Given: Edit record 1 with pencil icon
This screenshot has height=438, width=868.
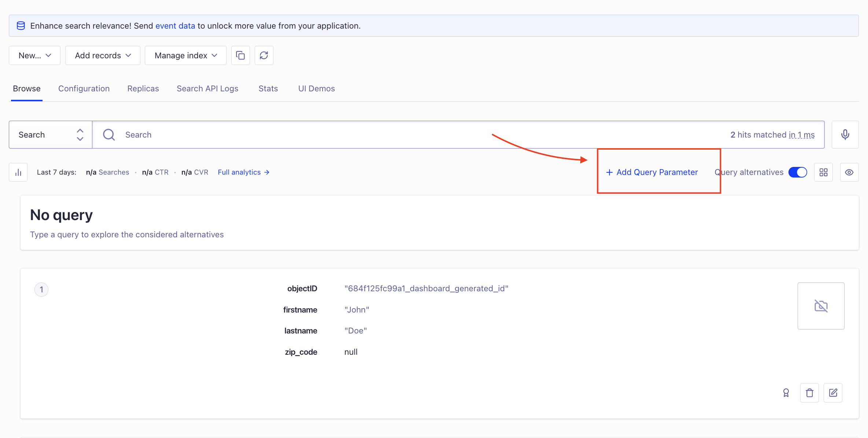Looking at the screenshot, I should [x=833, y=393].
